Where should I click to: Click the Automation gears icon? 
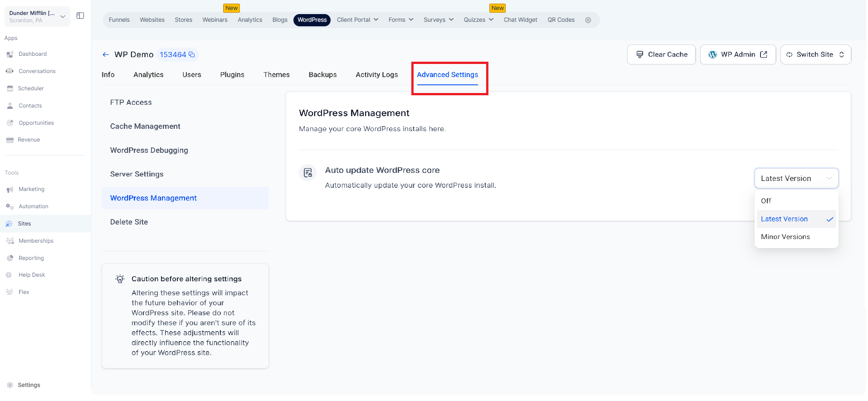point(10,206)
